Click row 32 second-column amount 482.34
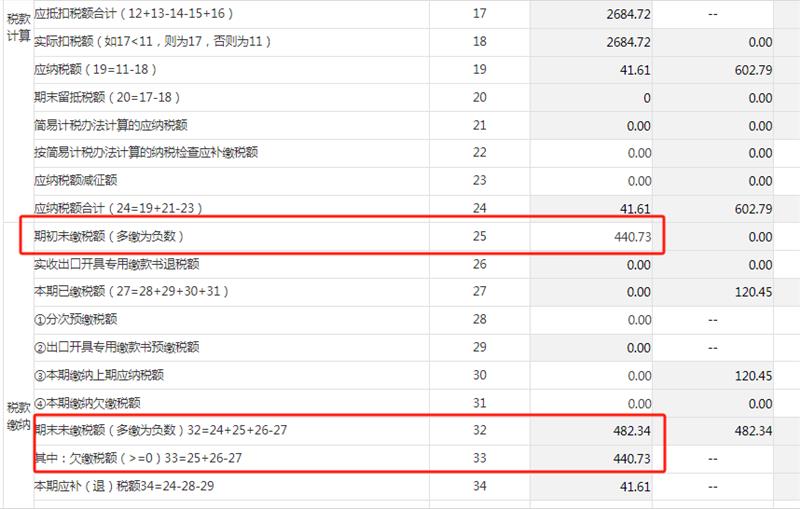The width and height of the screenshot is (800, 509). click(751, 431)
